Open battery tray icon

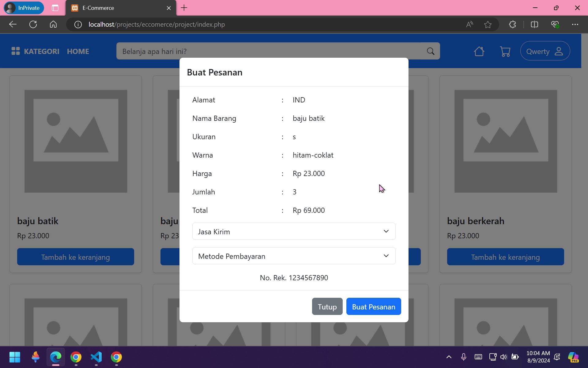pyautogui.click(x=515, y=357)
